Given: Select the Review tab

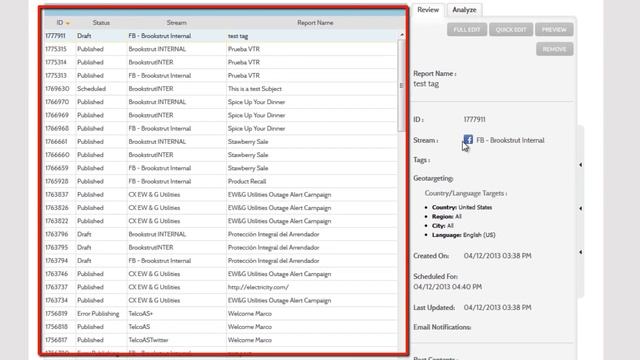Looking at the screenshot, I should (428, 10).
